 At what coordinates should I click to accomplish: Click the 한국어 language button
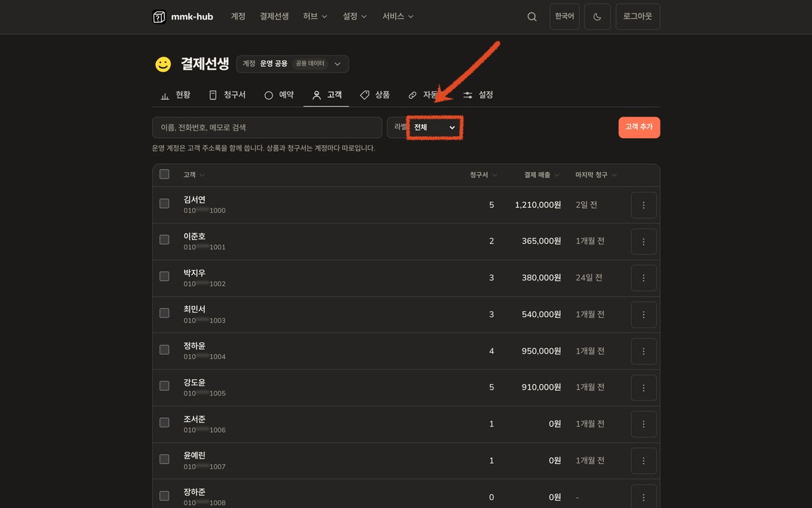(x=564, y=17)
